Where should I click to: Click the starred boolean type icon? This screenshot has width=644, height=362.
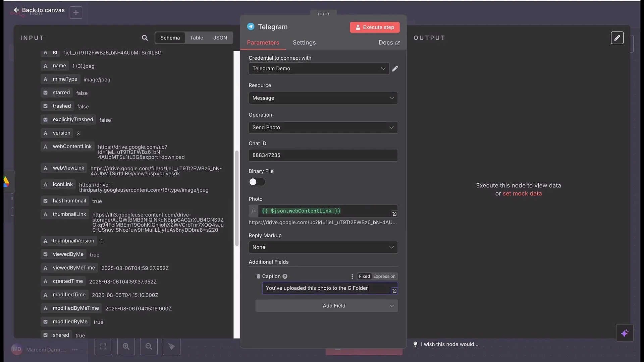(46, 93)
